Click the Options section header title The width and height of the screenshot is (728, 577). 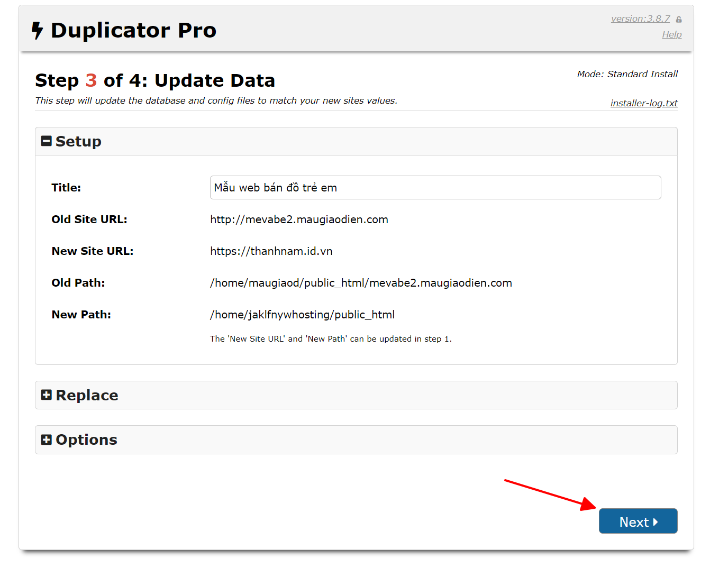point(86,439)
